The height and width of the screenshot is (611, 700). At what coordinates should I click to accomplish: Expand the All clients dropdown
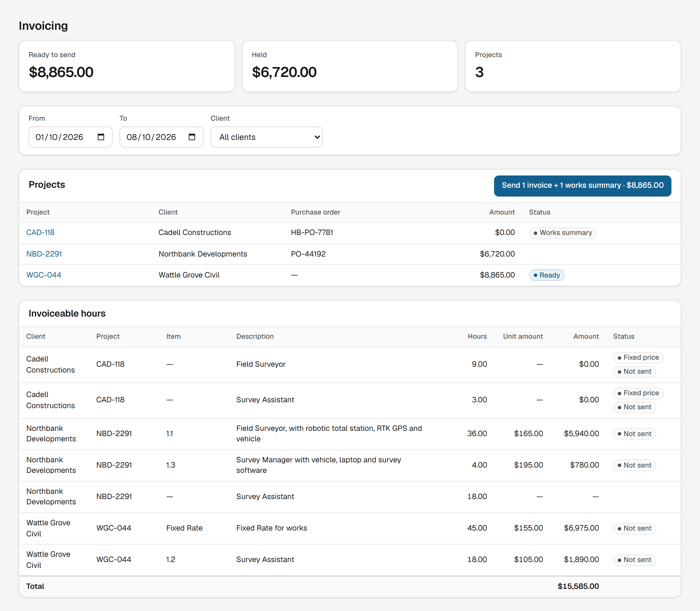click(266, 137)
